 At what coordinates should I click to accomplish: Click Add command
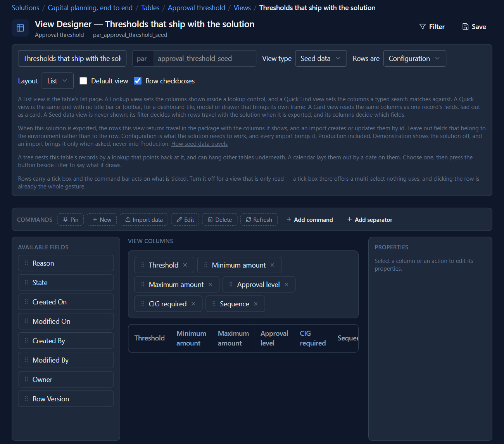[x=310, y=219]
